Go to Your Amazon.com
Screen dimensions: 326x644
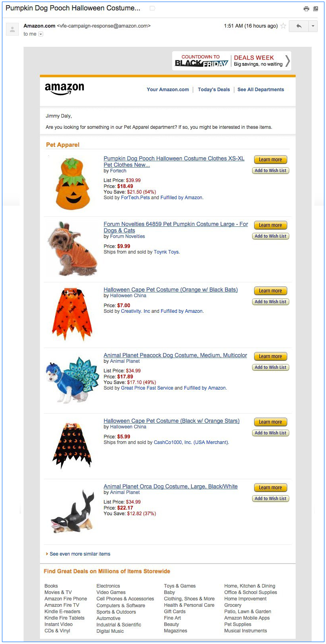(168, 90)
